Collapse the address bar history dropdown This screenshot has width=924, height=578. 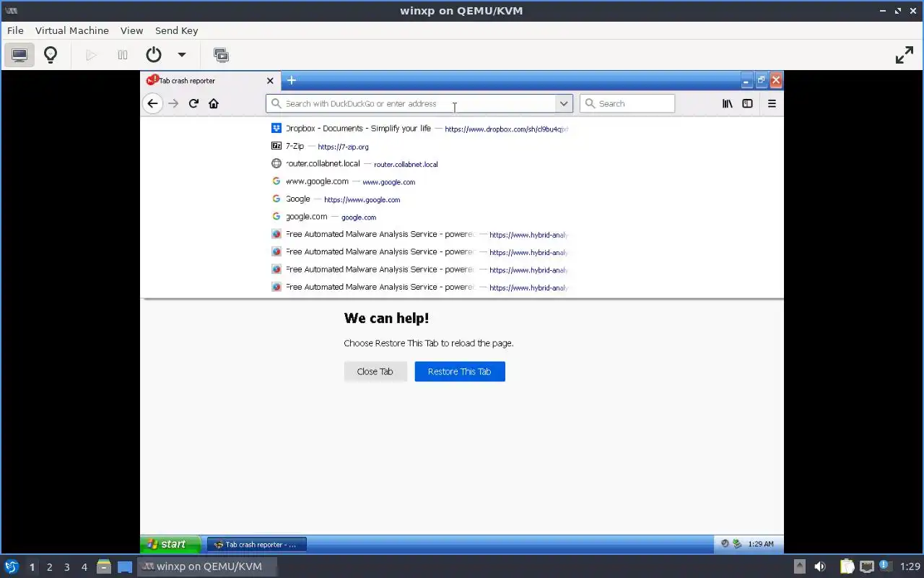(564, 103)
